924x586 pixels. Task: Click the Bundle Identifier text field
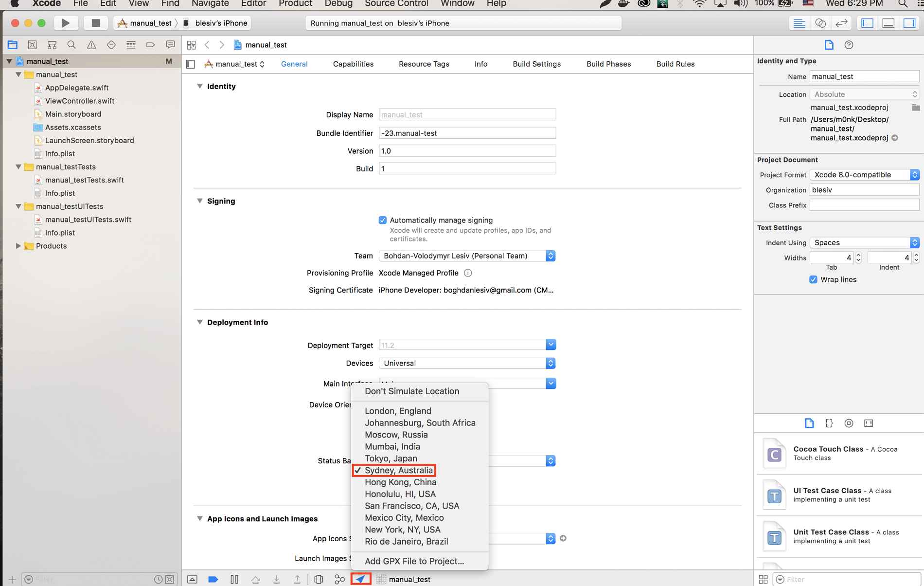pyautogui.click(x=467, y=133)
